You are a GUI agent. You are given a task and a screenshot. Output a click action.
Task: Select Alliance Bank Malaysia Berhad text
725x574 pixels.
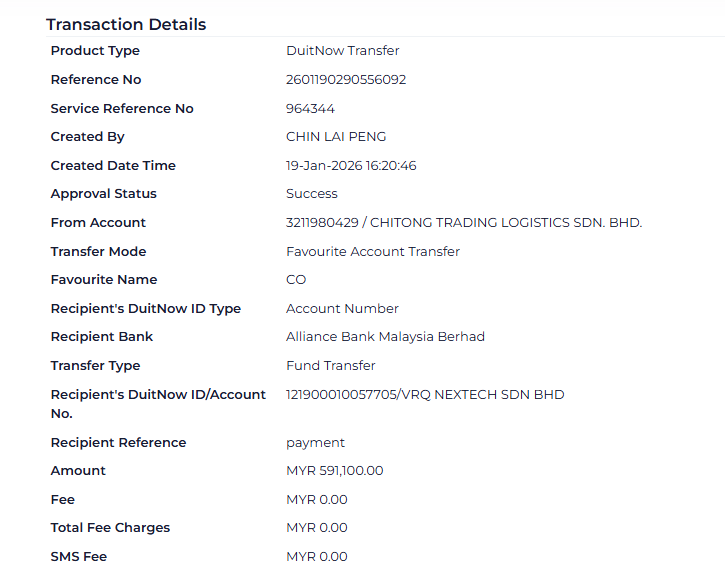tap(385, 337)
